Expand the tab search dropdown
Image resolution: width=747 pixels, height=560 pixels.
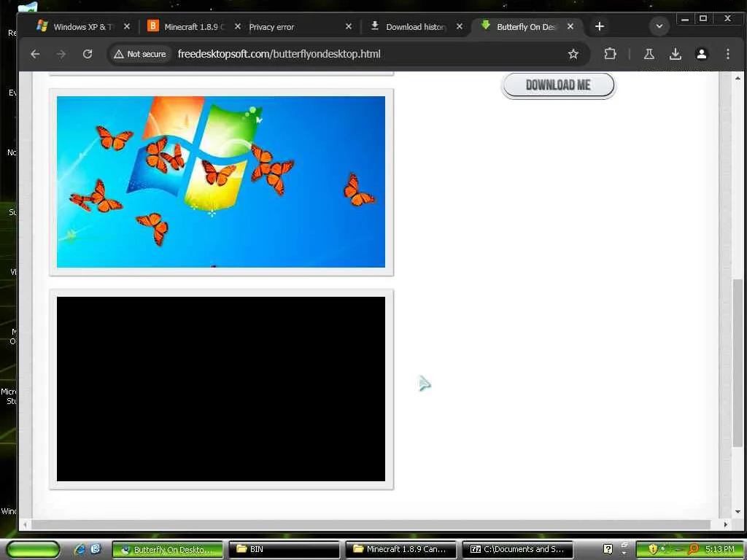[659, 26]
